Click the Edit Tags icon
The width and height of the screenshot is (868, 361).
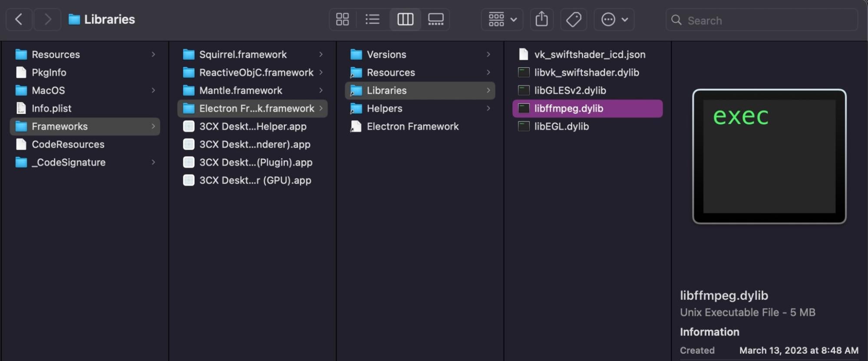pos(574,20)
